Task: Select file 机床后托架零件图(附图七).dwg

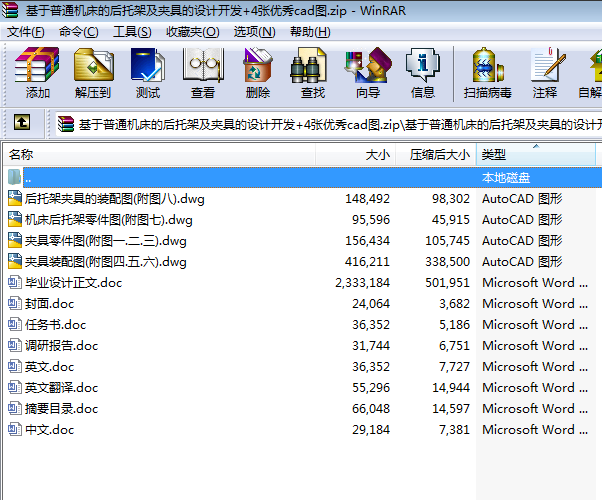Action: coord(109,220)
